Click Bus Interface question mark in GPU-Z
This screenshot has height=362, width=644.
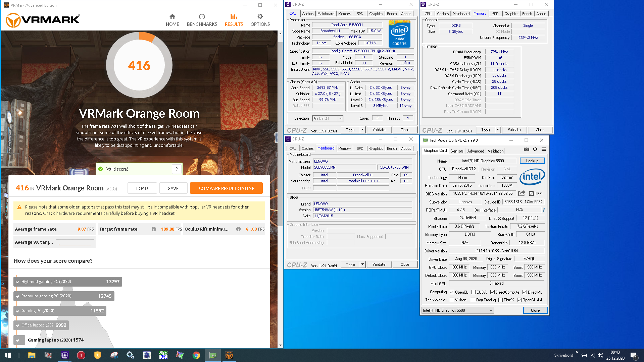tap(544, 210)
